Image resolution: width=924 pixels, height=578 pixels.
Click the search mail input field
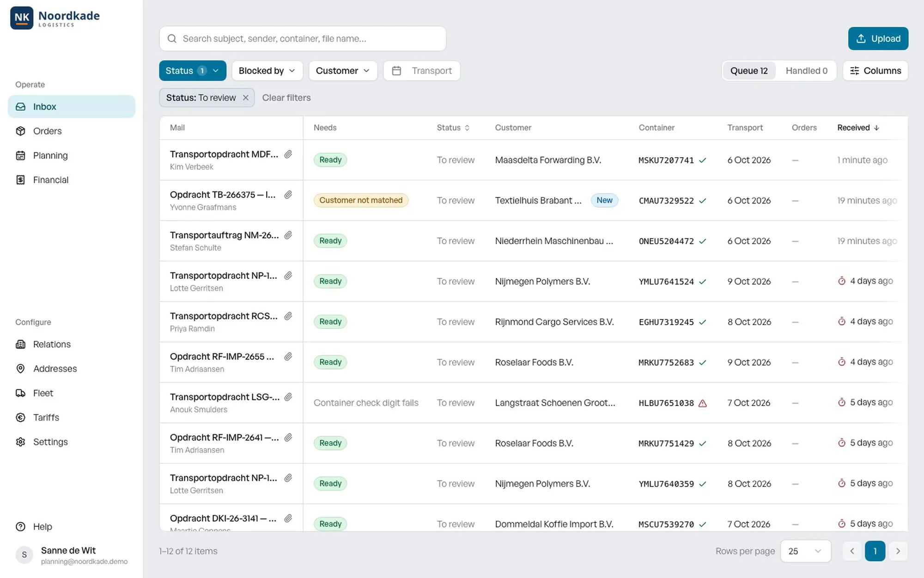303,39
